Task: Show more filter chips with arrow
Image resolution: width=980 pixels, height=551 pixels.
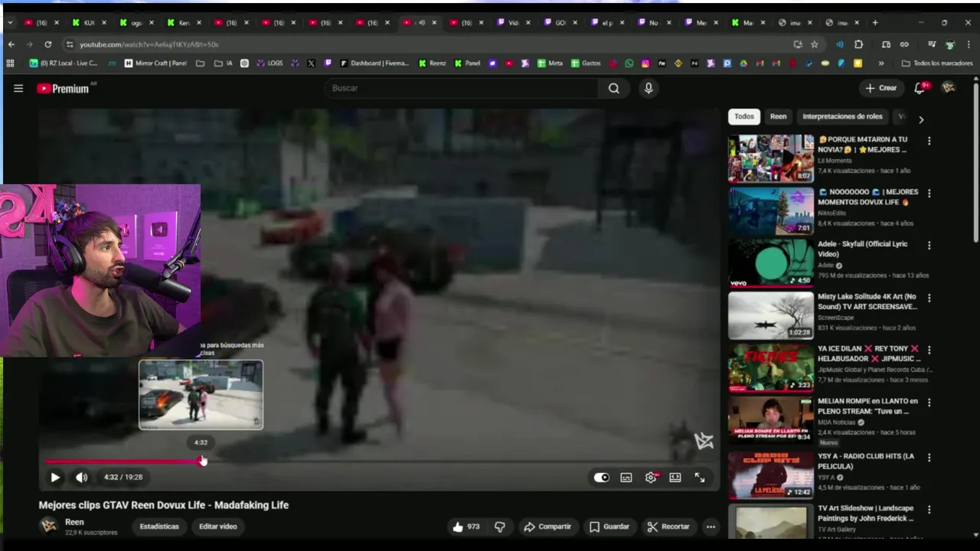Action: (921, 119)
